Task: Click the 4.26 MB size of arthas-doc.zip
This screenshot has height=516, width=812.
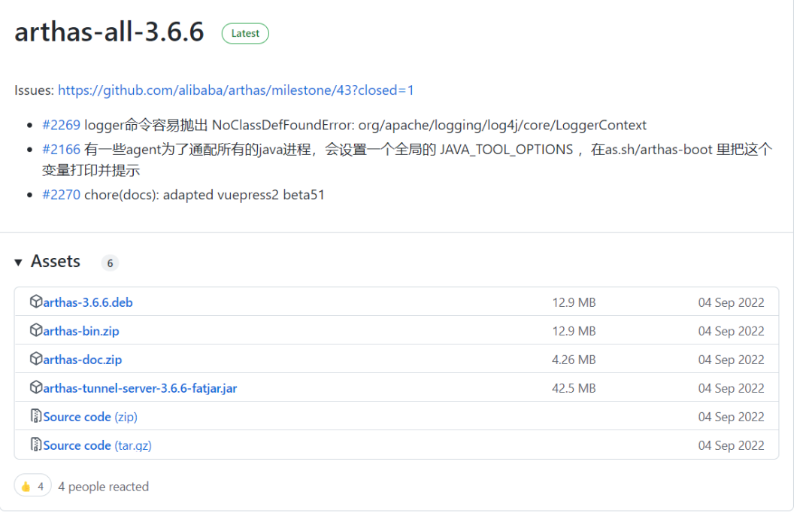Action: pyautogui.click(x=574, y=360)
